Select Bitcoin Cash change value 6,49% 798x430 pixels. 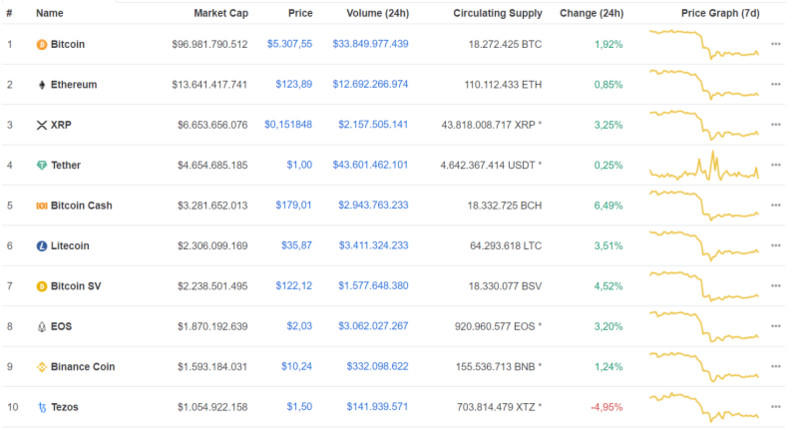(608, 206)
